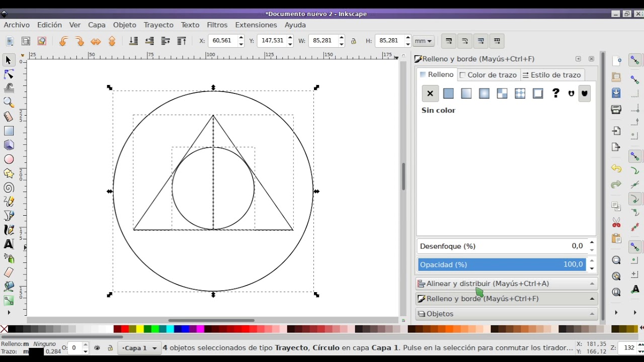Screen dimensions: 644x362
Task: Toggle current layer lock in status bar
Action: 110,347
